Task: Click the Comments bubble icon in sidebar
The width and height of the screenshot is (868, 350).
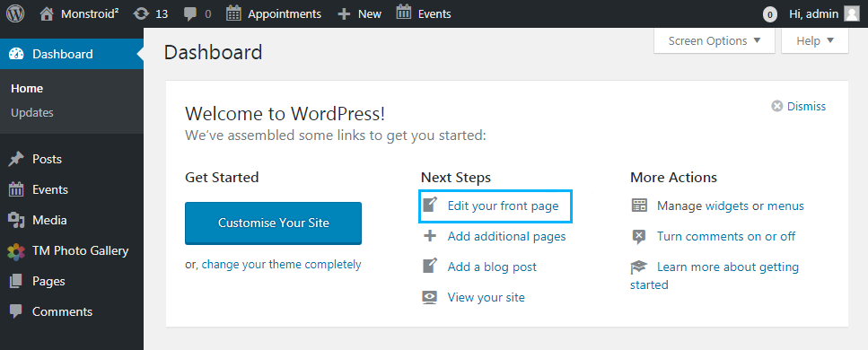Action: [x=16, y=311]
